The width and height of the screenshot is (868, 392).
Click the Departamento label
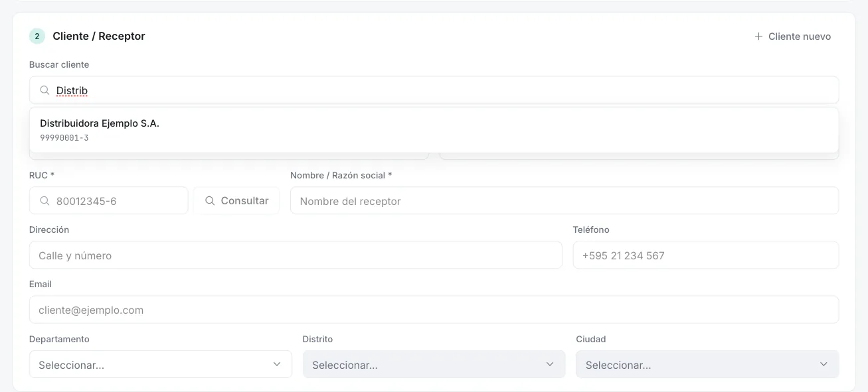[x=59, y=339]
